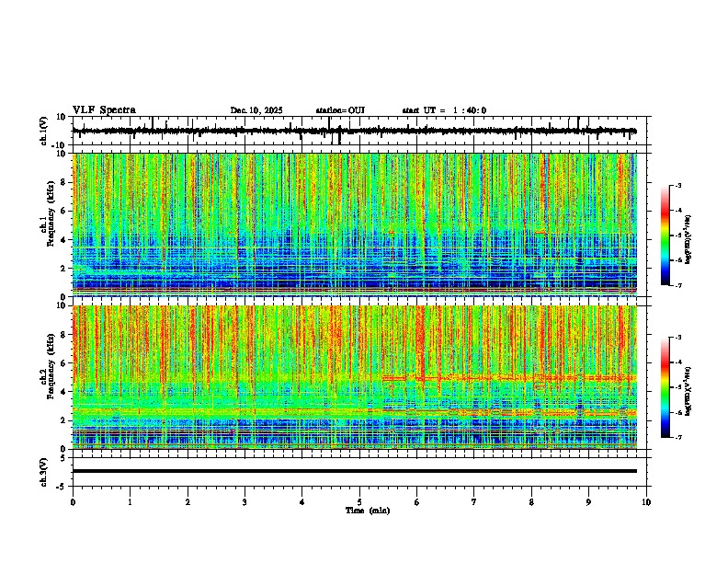
Task: Click the upper colorbar 'log(PSD)(V^2/Hz)' label
Action: tap(688, 239)
